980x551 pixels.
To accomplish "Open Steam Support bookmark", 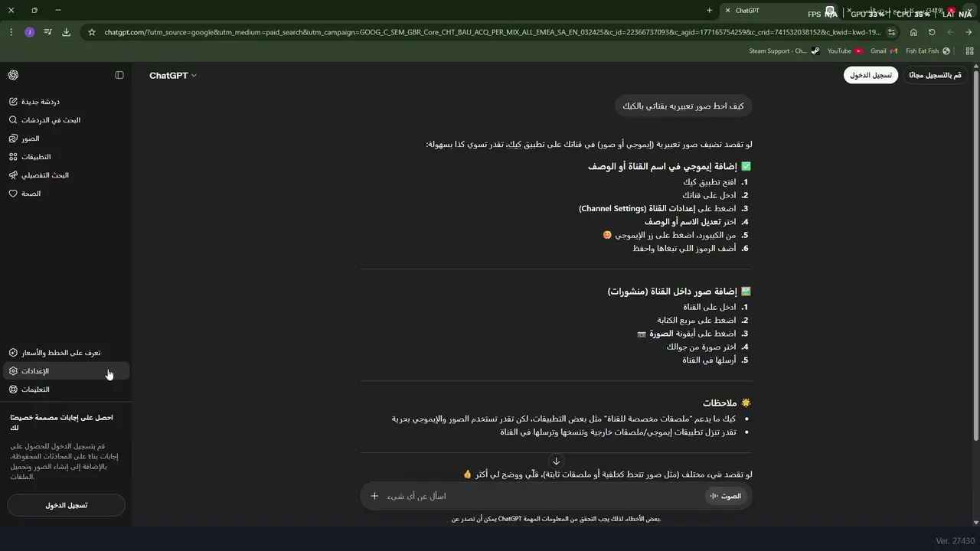I will click(x=784, y=51).
